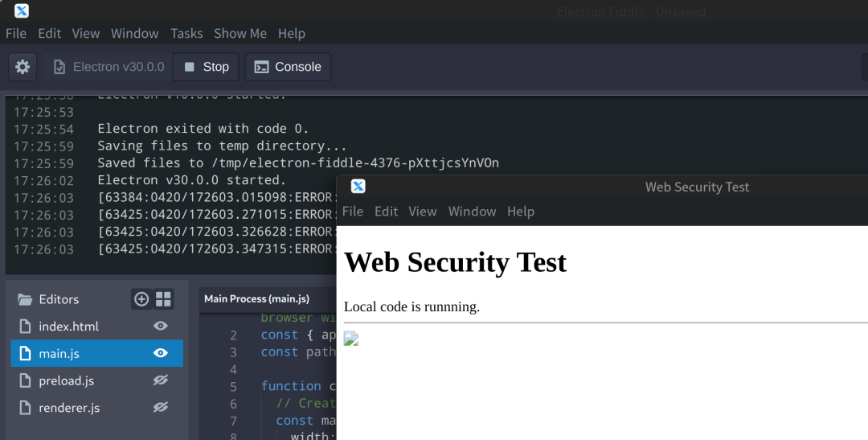The width and height of the screenshot is (868, 440).
Task: Select main.js in the Editors list
Action: coord(97,354)
